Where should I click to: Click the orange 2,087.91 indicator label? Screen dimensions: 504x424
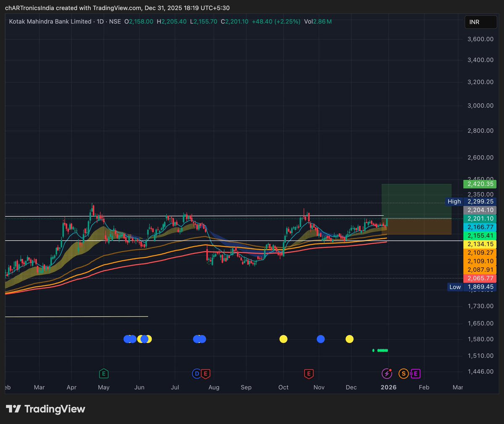tap(480, 270)
